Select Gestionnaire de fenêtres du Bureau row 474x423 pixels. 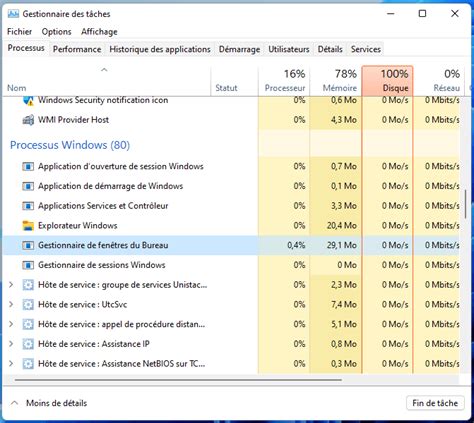pyautogui.click(x=232, y=245)
